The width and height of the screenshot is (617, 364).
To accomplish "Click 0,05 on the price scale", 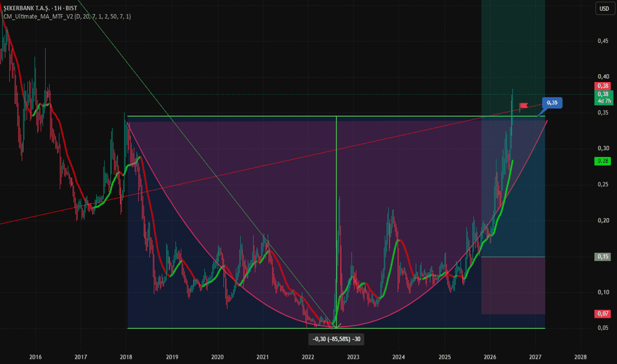I will tap(603, 328).
